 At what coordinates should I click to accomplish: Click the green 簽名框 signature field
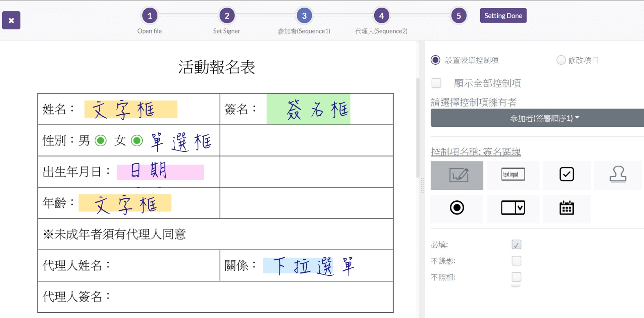308,109
